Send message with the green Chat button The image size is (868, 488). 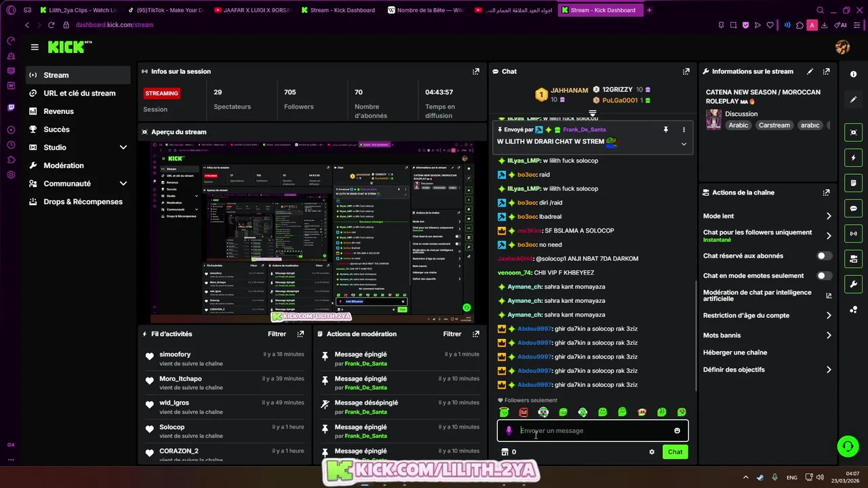pyautogui.click(x=675, y=452)
